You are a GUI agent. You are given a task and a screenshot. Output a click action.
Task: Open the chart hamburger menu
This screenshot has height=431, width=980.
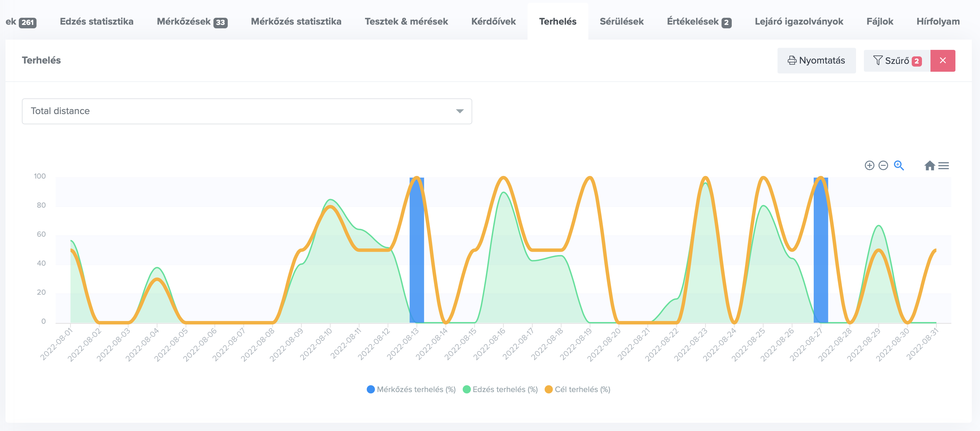[x=943, y=166]
